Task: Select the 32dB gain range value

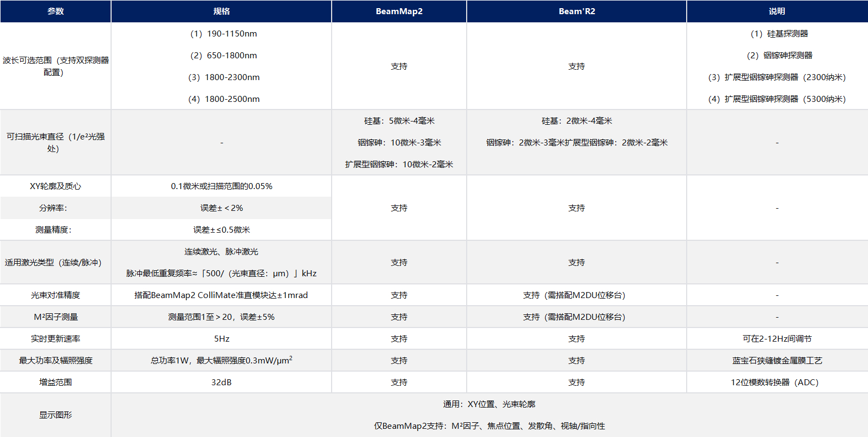Action: click(x=222, y=383)
